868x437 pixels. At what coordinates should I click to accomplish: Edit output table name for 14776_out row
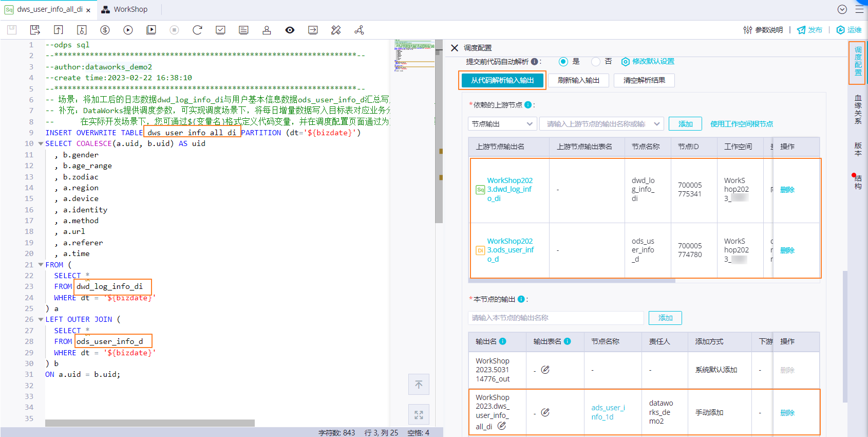point(545,370)
